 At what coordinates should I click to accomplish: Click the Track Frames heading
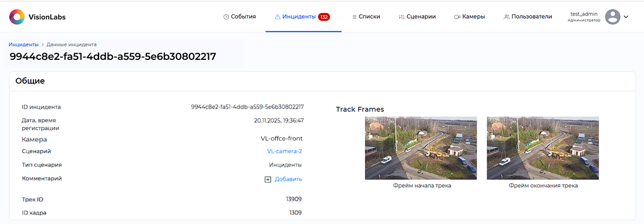pyautogui.click(x=360, y=109)
